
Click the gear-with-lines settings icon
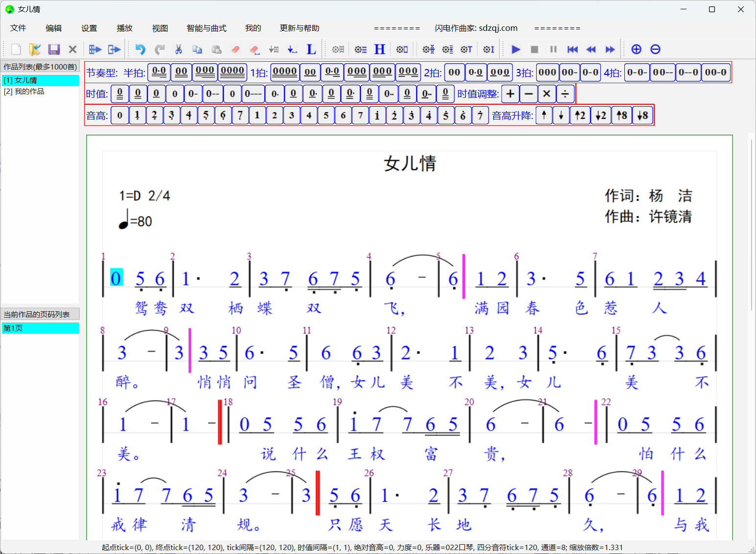tap(361, 49)
